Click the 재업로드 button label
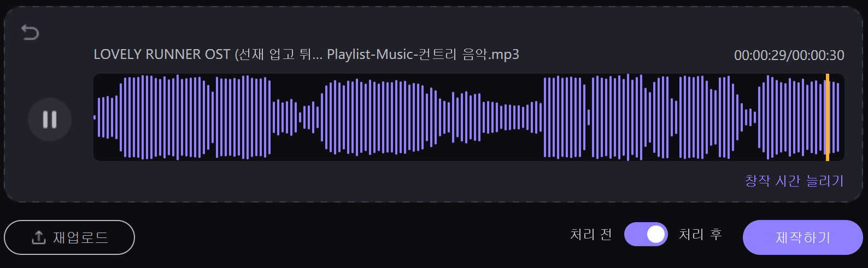 (80, 237)
